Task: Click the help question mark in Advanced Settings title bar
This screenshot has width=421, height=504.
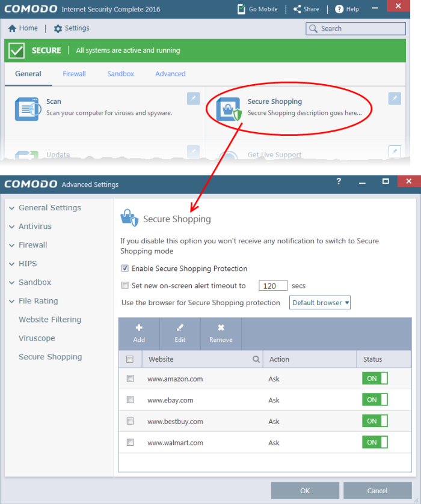Action: tap(339, 181)
